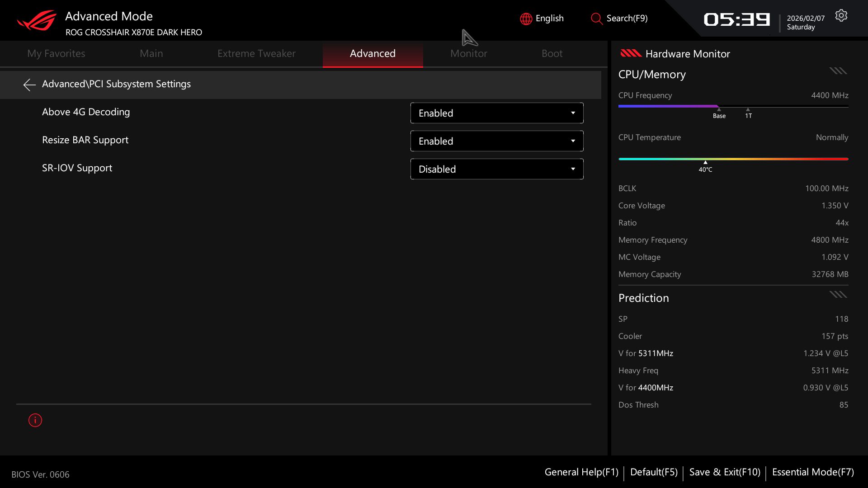Open the Resize BAR Support dropdown
868x488 pixels.
click(x=496, y=141)
